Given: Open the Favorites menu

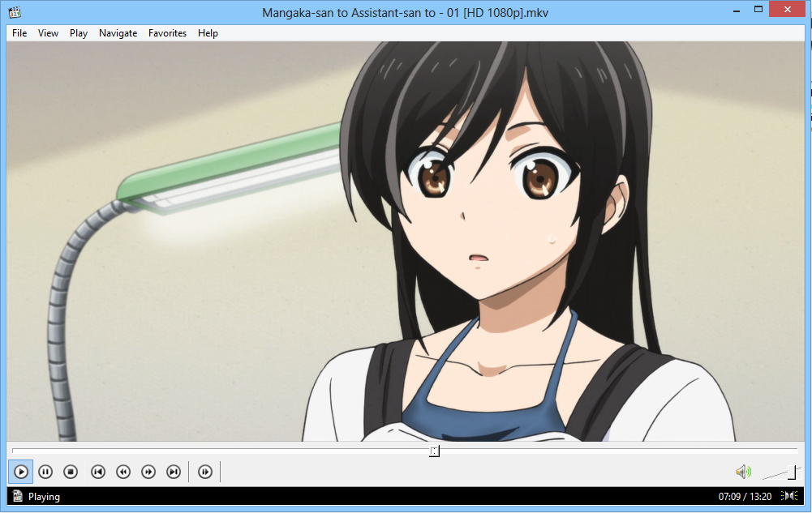Looking at the screenshot, I should (167, 33).
